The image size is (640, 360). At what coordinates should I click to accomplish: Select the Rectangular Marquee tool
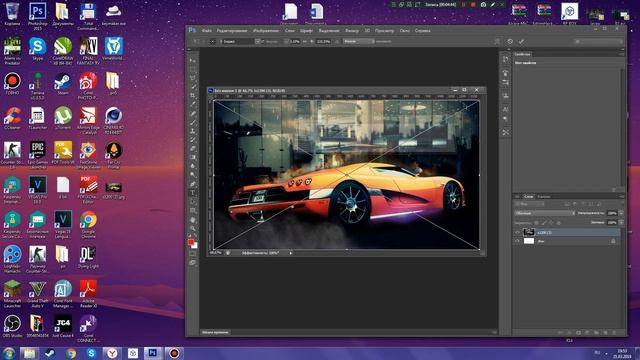pyautogui.click(x=193, y=69)
